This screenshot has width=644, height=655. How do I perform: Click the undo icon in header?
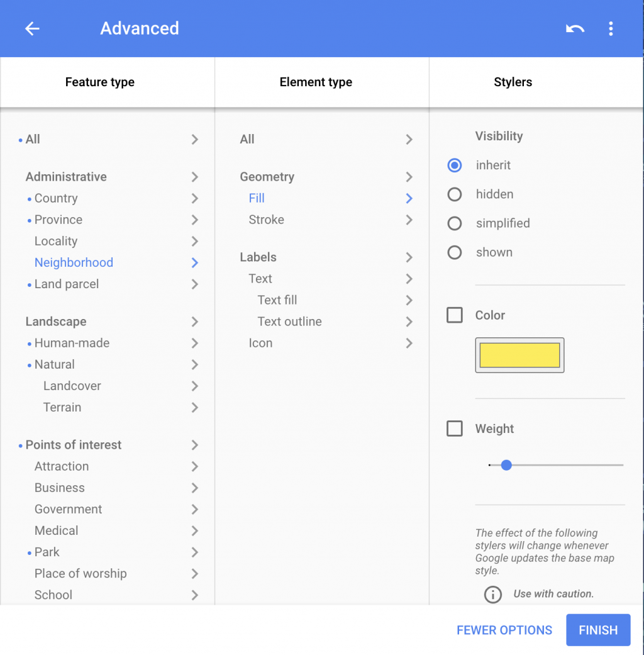pos(575,29)
